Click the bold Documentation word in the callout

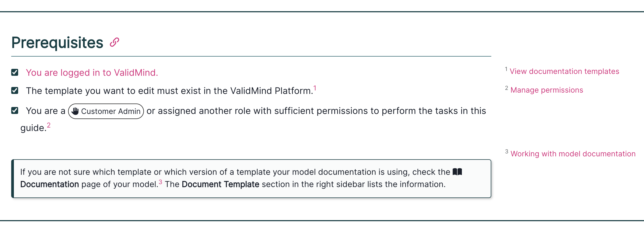coord(49,184)
